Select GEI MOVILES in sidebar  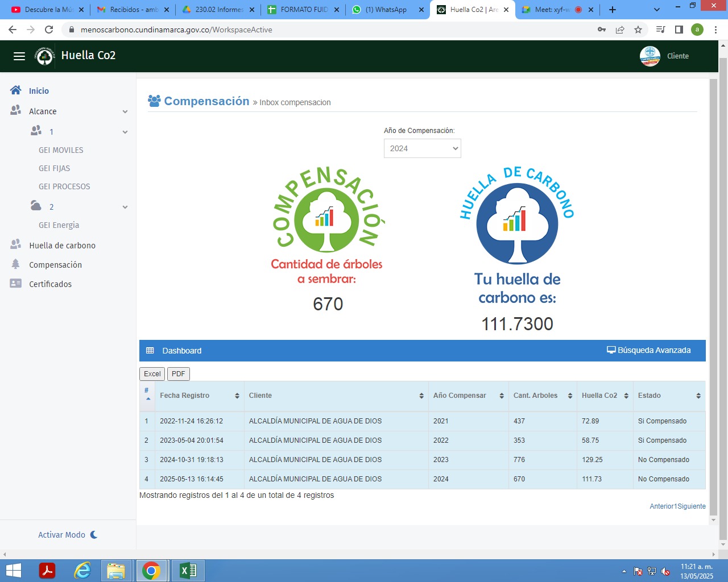pyautogui.click(x=61, y=150)
